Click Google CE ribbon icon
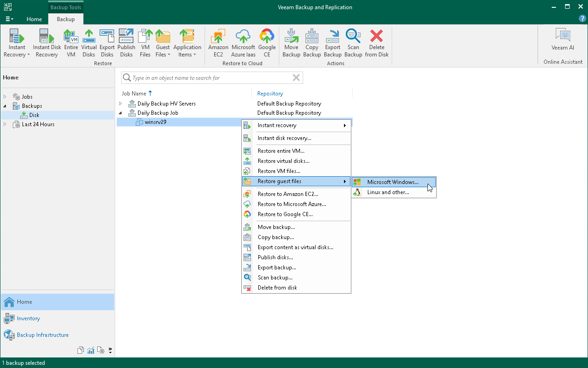This screenshot has width=588, height=368. coord(267,43)
